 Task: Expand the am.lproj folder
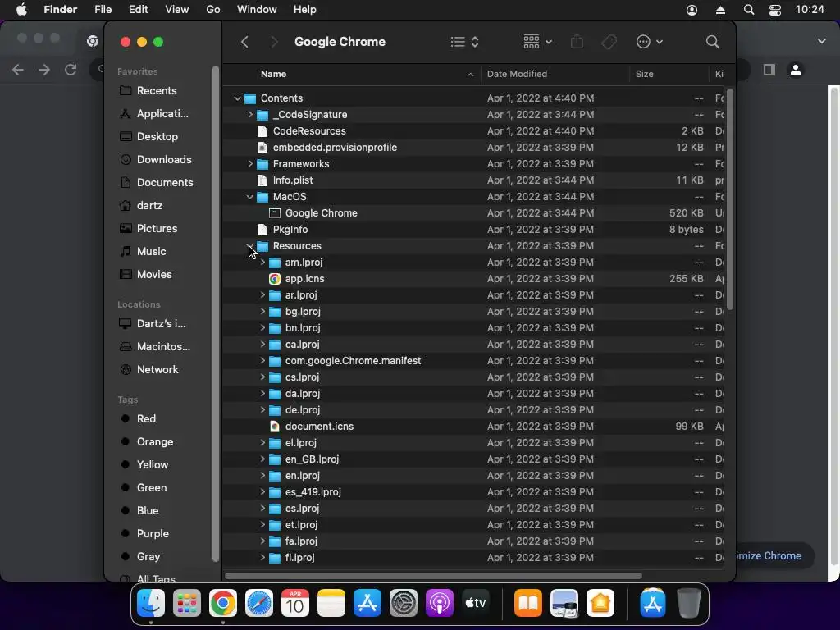pyautogui.click(x=262, y=262)
